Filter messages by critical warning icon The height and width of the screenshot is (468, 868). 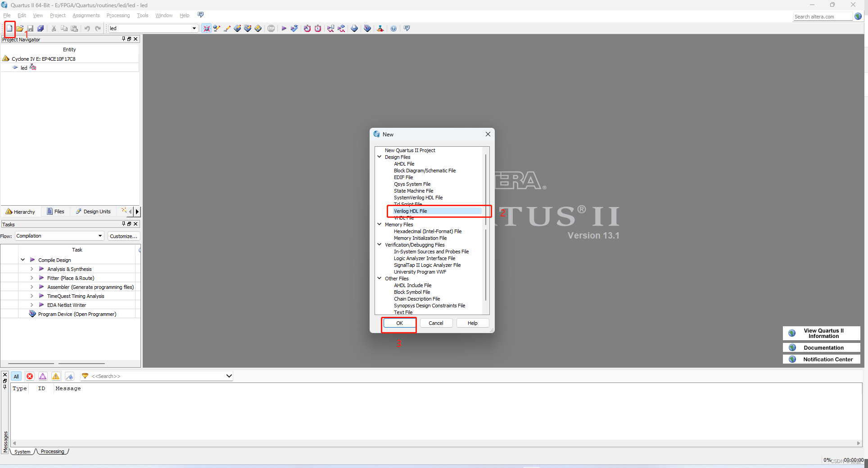[x=43, y=376]
